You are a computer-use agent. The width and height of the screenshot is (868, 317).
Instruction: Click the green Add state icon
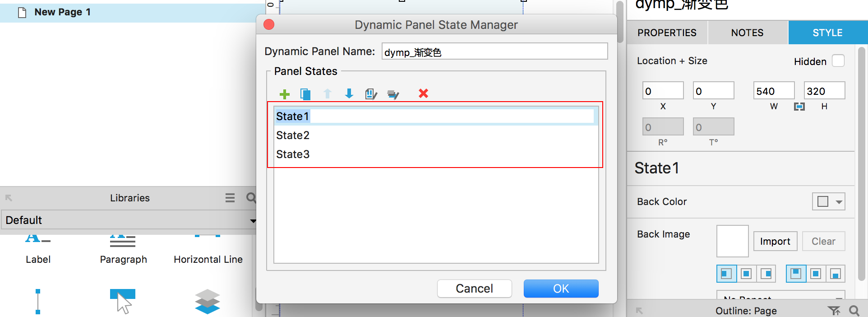(284, 94)
